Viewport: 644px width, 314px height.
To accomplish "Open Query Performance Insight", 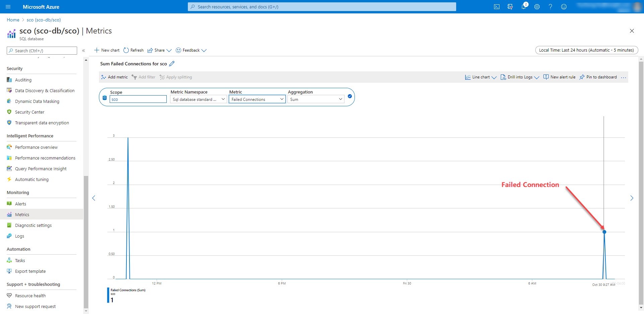I will point(41,169).
